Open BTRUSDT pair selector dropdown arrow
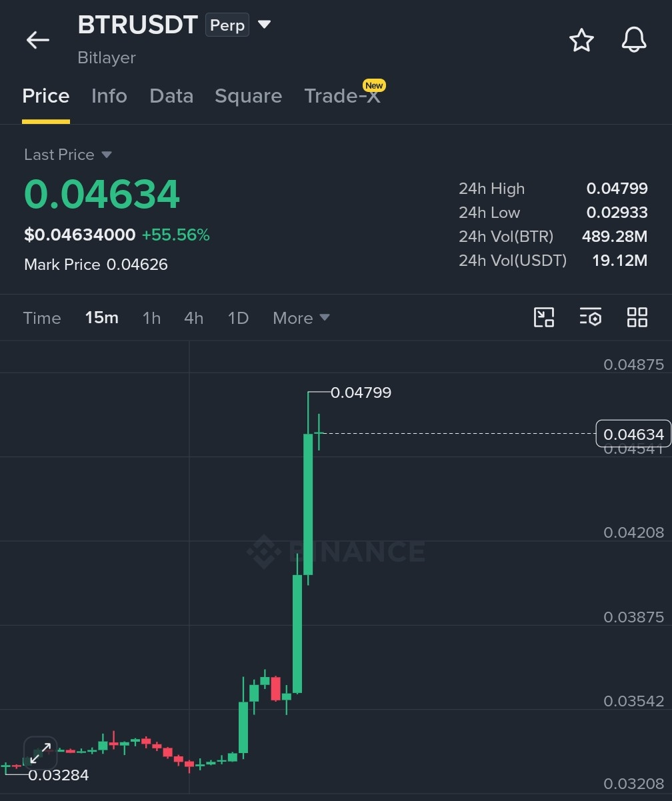The width and height of the screenshot is (672, 801). [264, 25]
